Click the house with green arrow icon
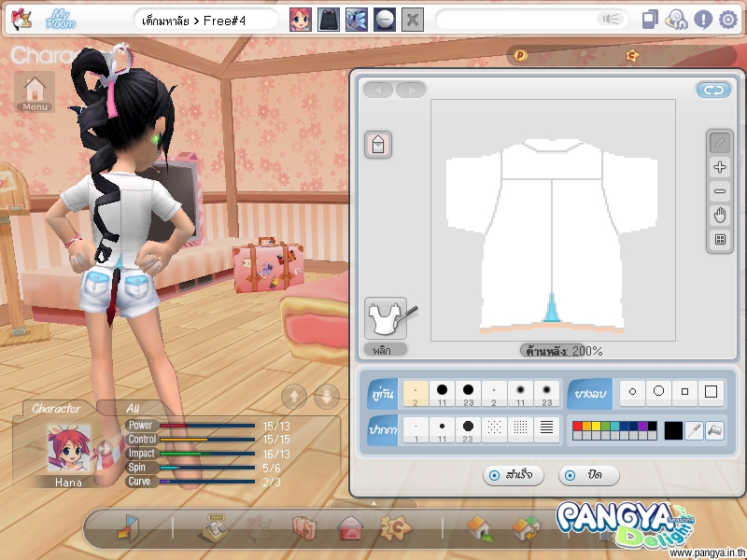The height and width of the screenshot is (560, 747). pyautogui.click(x=481, y=529)
